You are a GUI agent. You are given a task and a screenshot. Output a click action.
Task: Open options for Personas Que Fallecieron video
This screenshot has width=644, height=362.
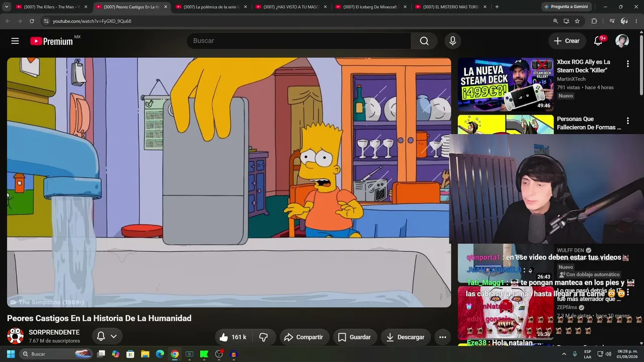click(627, 121)
